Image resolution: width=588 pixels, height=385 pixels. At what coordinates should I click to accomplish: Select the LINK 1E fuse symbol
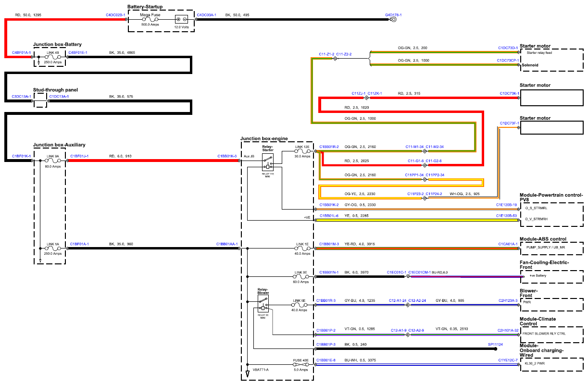pyautogui.click(x=302, y=248)
